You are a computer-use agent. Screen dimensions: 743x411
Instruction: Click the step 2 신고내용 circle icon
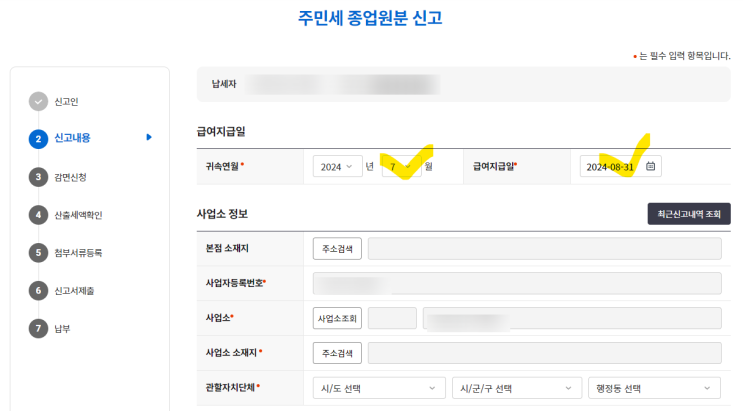pos(38,138)
